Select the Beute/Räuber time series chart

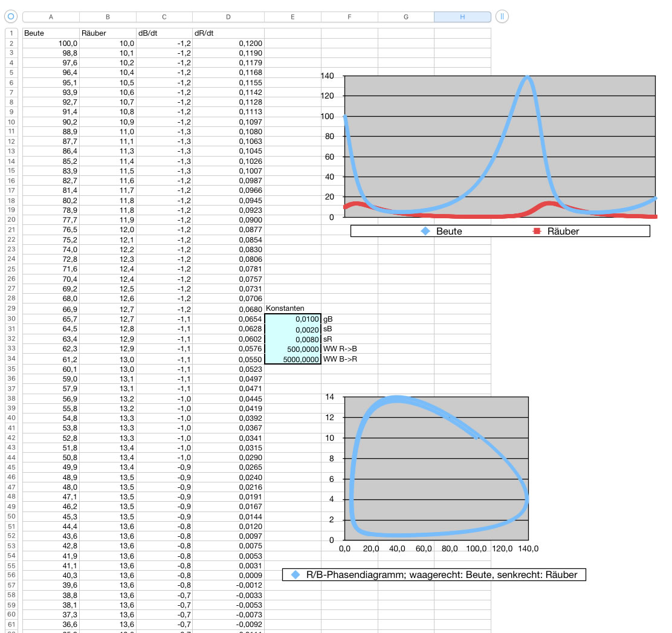500,146
